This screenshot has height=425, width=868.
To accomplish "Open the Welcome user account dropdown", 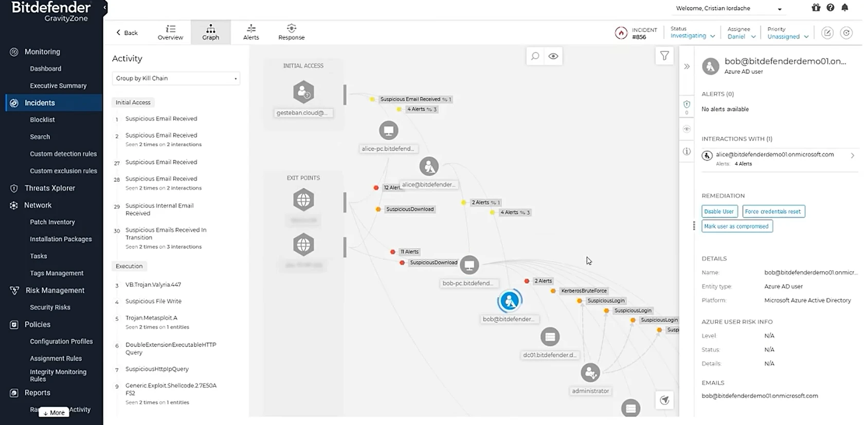I will point(729,8).
